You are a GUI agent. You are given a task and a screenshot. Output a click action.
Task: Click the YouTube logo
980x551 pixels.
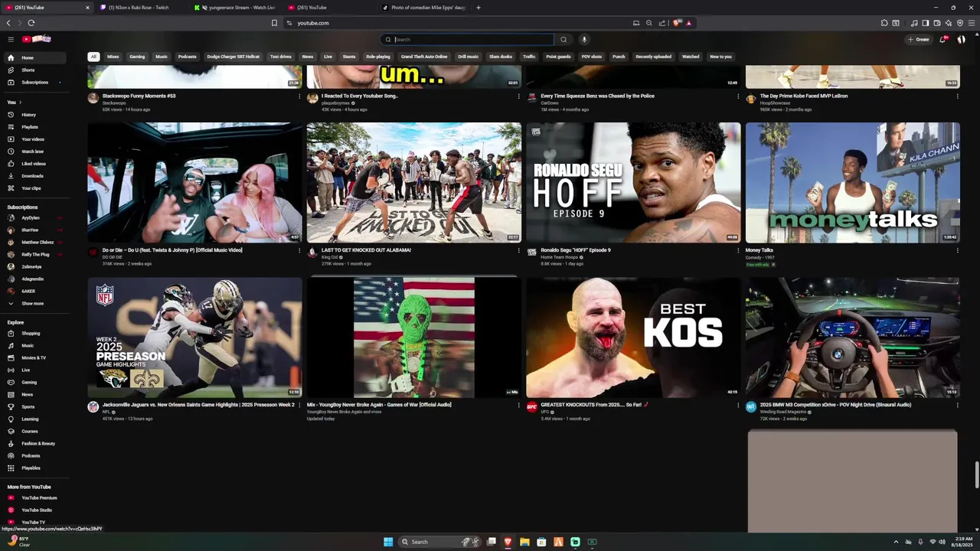[36, 39]
